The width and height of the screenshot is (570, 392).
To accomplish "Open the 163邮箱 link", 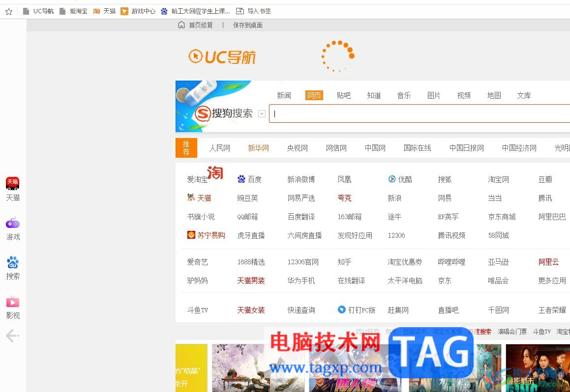I will point(349,217).
